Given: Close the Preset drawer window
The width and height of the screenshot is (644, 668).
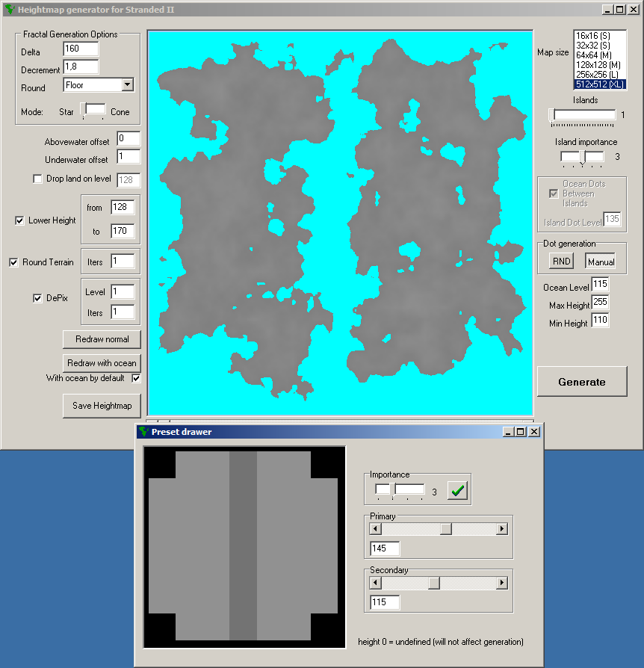Looking at the screenshot, I should pos(534,432).
